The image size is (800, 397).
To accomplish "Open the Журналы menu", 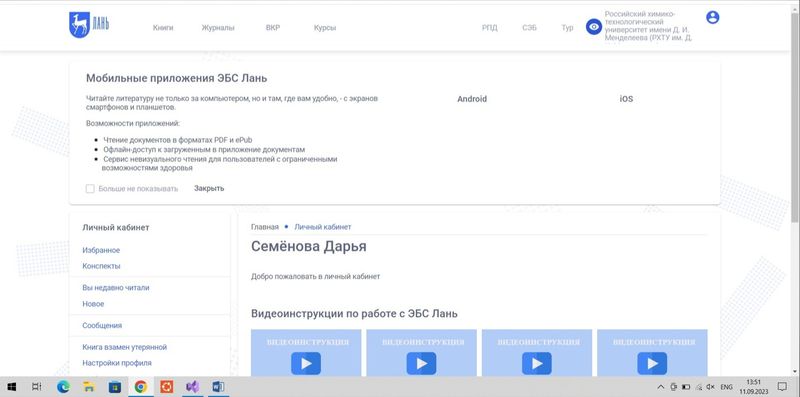I will click(x=218, y=28).
